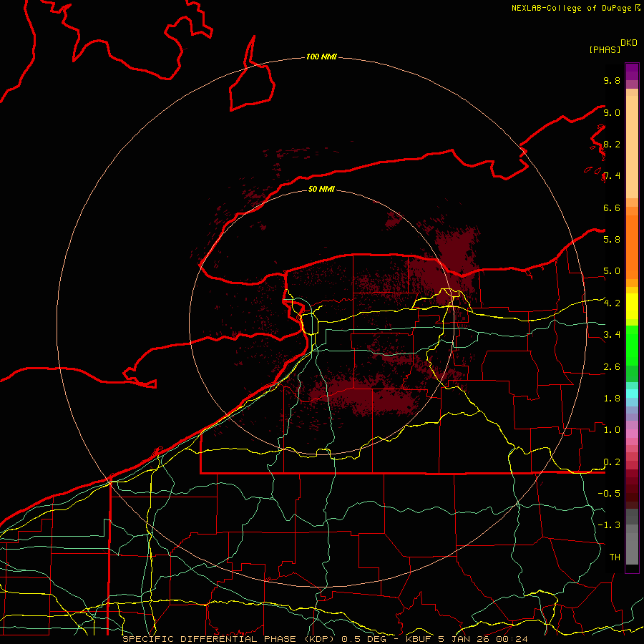644x644 pixels.
Task: Click the yellow segment of the color scale
Action: tap(632, 306)
